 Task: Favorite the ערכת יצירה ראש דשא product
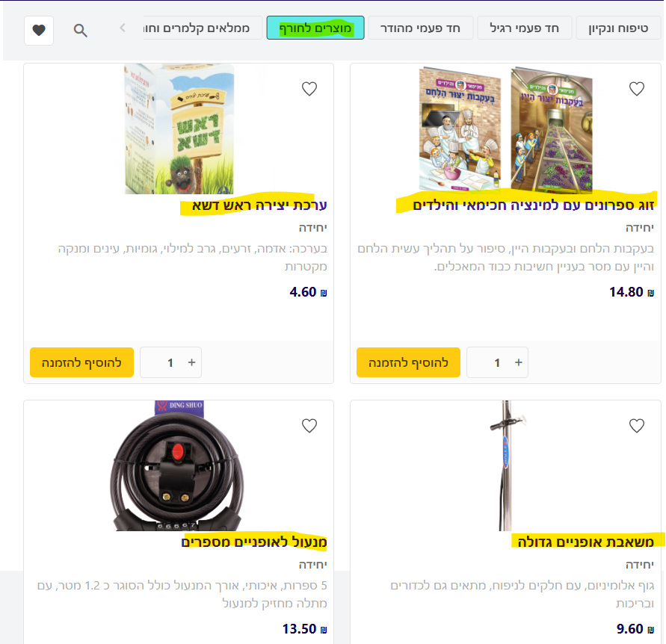pos(309,89)
